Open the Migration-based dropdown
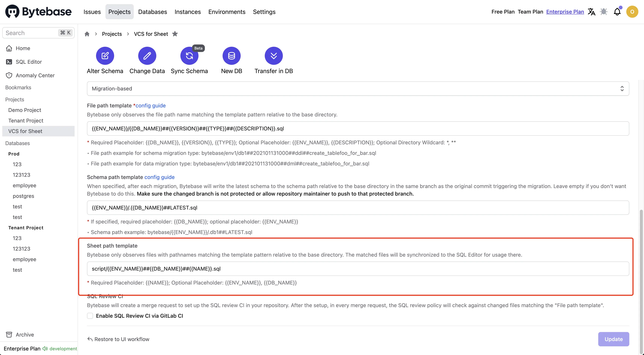The image size is (644, 355). [x=358, y=89]
